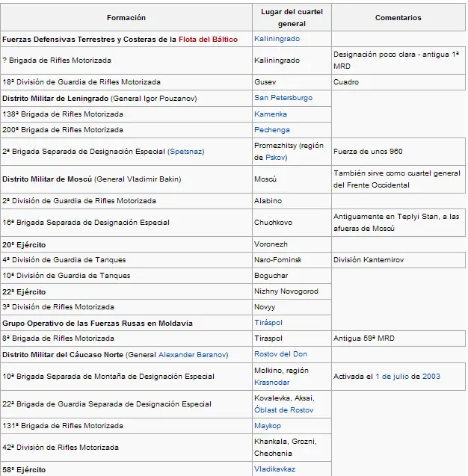
Task: Click the Nizhny Novogorod cell
Action: pos(292,291)
